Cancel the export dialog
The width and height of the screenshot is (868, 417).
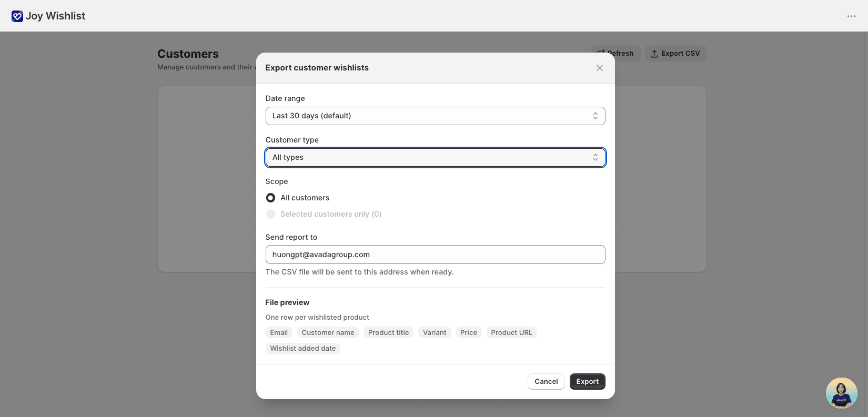tap(546, 382)
